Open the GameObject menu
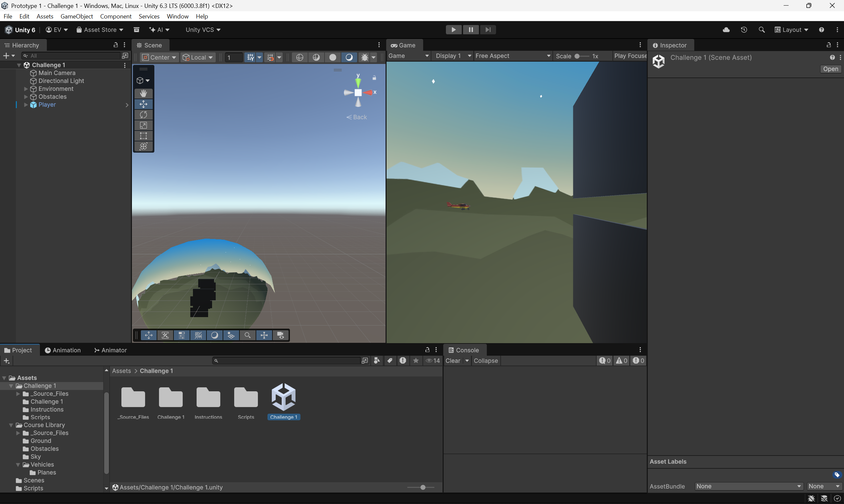 pos(77,16)
